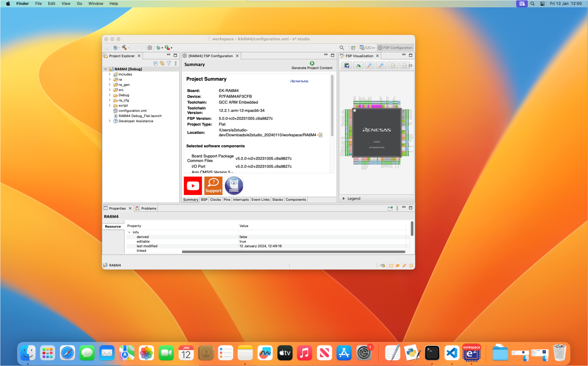
Task: Click the green bug Debug icon
Action: pyautogui.click(x=158, y=48)
